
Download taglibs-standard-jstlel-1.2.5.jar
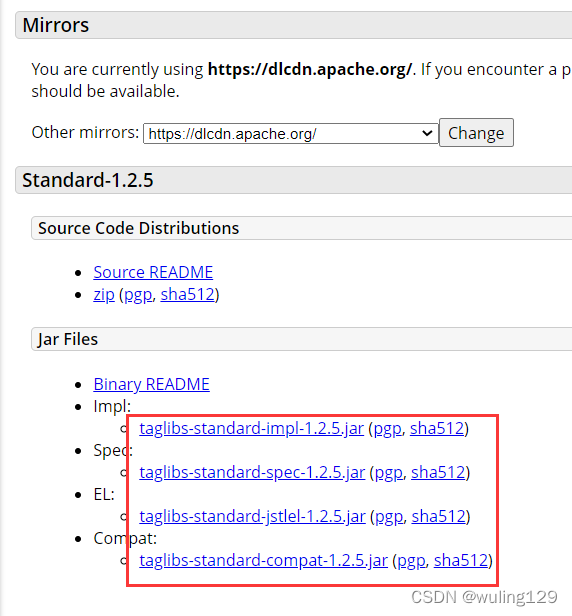pos(253,516)
